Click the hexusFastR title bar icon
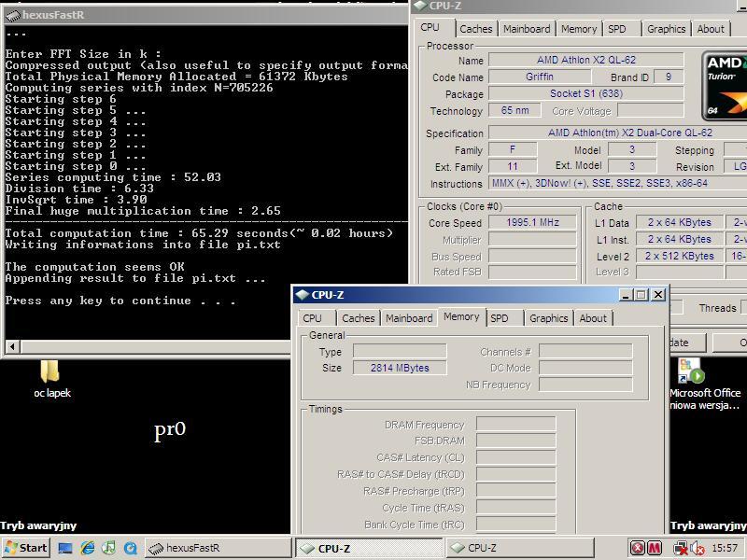 [12, 15]
